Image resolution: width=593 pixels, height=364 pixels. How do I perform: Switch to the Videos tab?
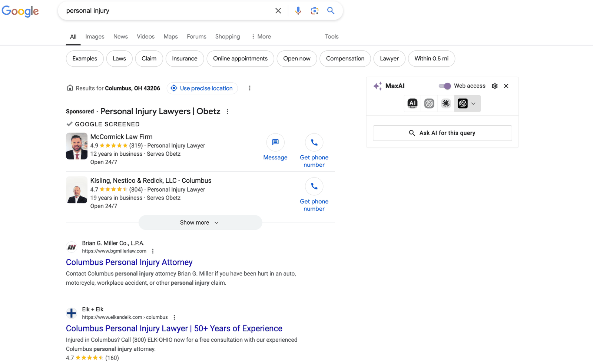point(146,37)
